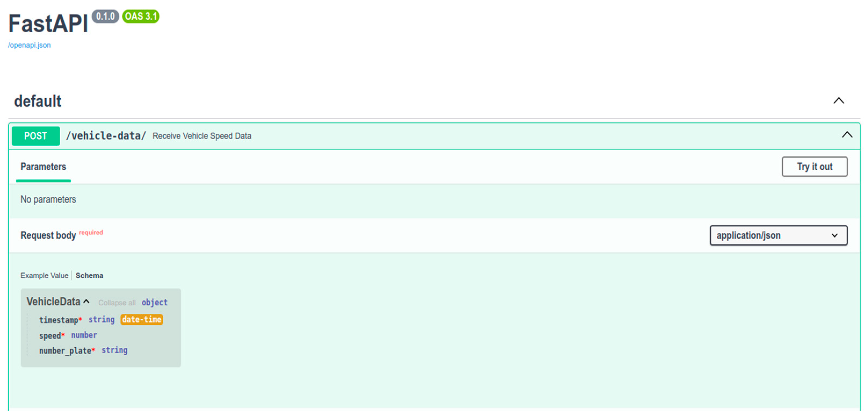Switch to Example Value tab
This screenshot has width=868, height=420.
point(44,275)
